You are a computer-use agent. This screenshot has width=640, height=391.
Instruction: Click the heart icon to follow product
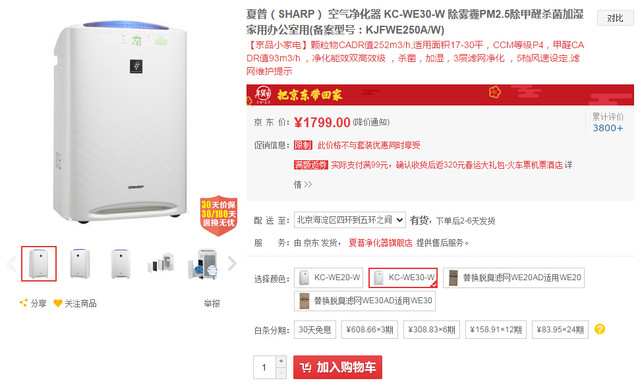click(58, 303)
